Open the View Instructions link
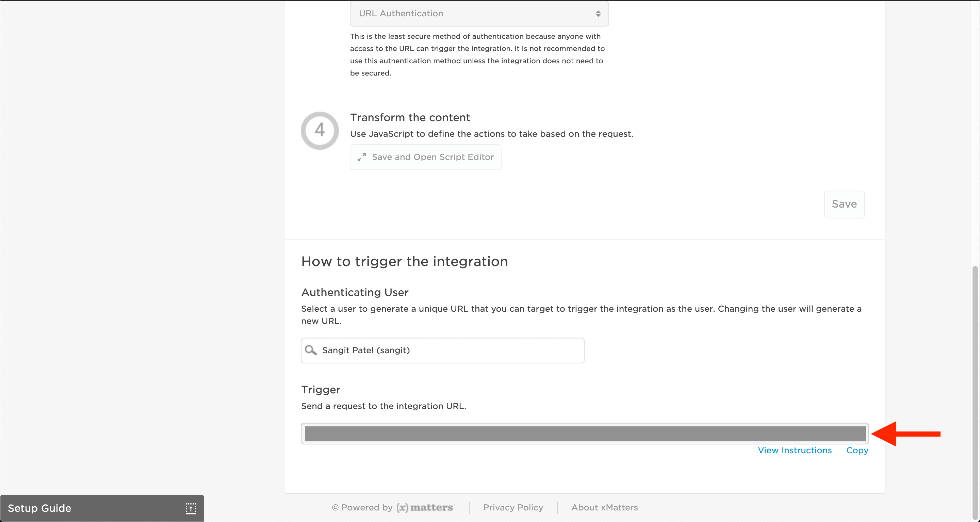 tap(795, 451)
